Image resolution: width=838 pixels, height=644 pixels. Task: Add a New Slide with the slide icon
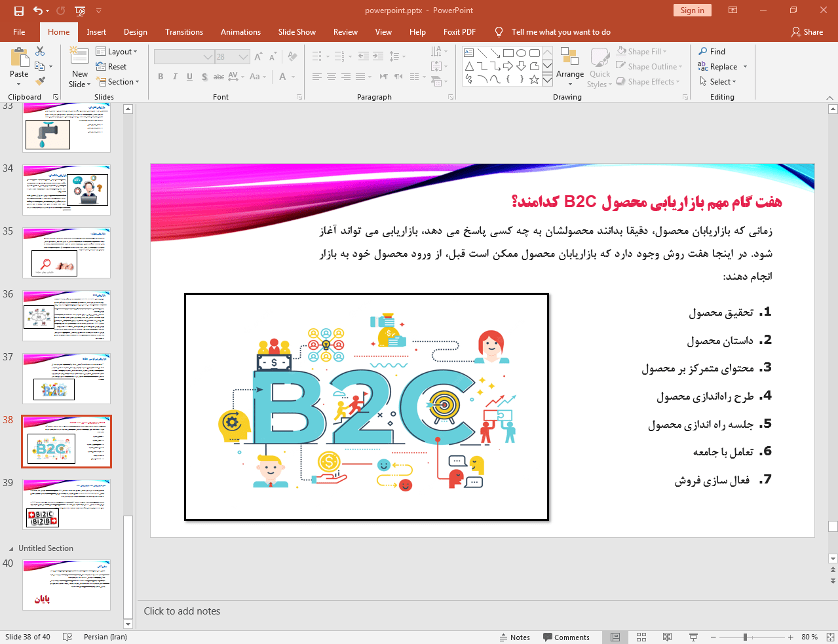79,57
